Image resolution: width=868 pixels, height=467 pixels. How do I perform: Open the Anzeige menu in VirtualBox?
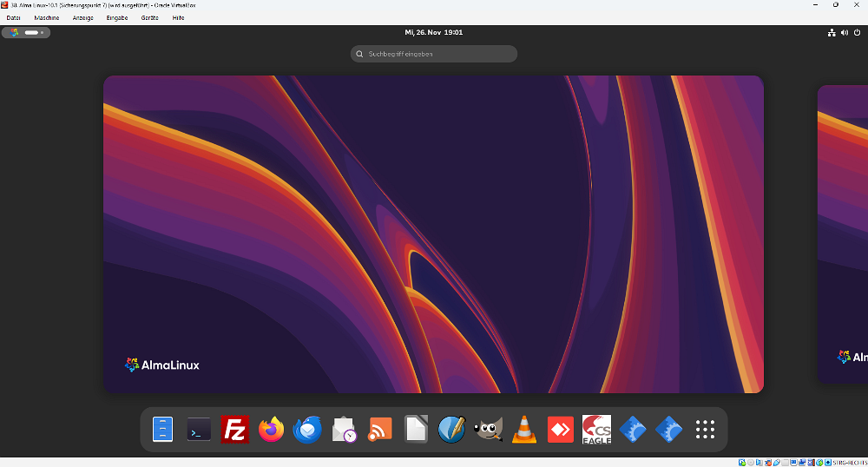83,17
